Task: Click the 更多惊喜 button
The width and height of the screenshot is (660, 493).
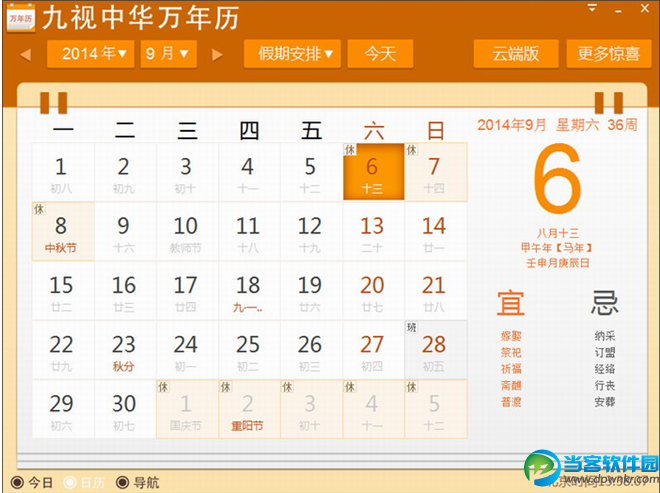Action: tap(608, 54)
